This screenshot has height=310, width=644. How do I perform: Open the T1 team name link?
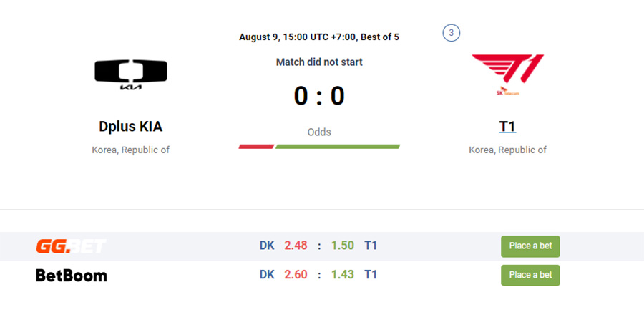(x=507, y=127)
